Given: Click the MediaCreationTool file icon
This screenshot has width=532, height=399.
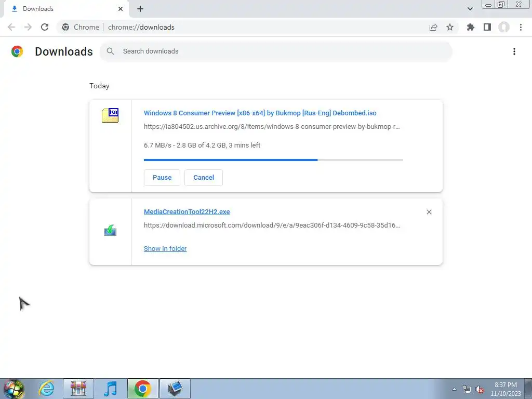Looking at the screenshot, I should 110,230.
